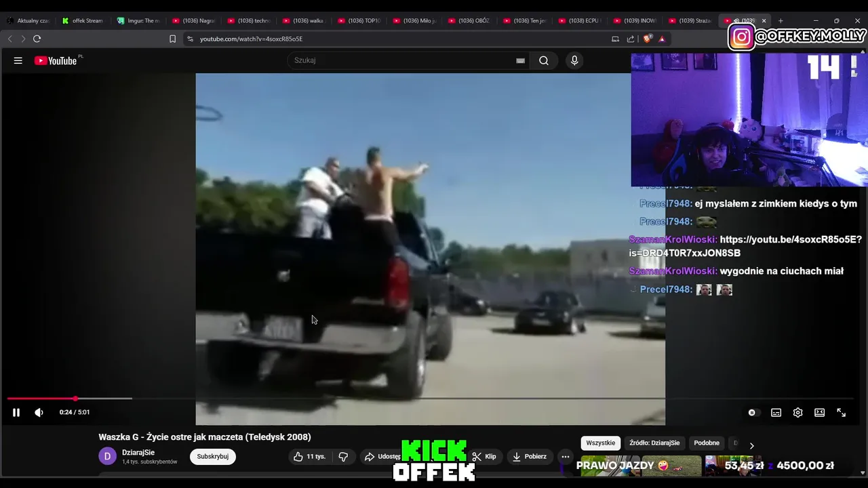868x488 pixels.
Task: Switch to the (1039) Strażacy tab
Action: click(x=690, y=20)
